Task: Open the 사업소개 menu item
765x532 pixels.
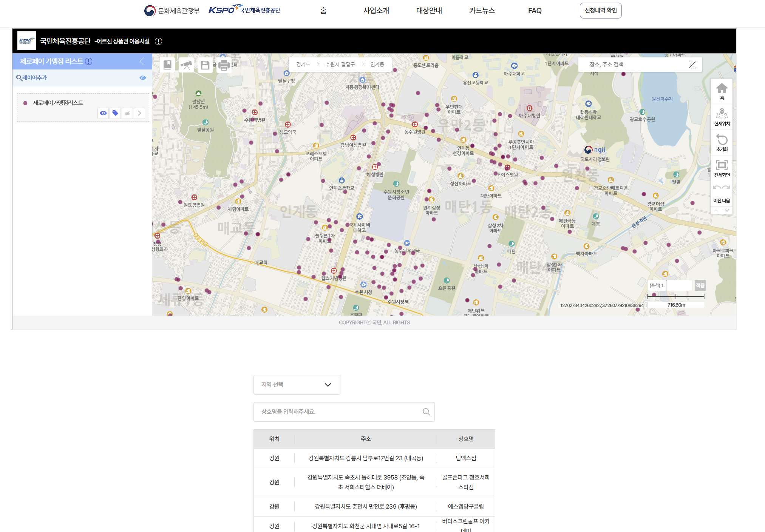Action: point(376,11)
